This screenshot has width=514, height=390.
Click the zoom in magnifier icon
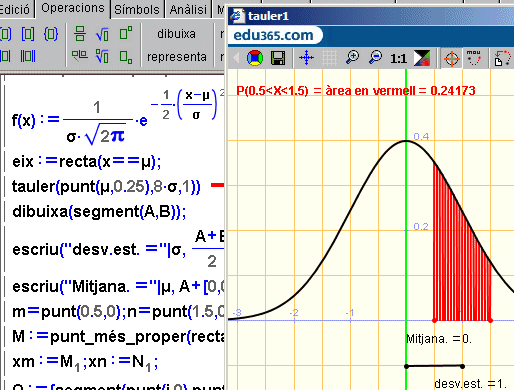point(352,57)
